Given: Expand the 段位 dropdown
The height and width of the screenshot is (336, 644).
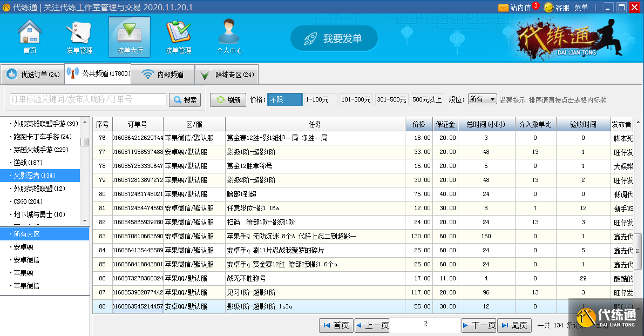Looking at the screenshot, I should tap(482, 99).
